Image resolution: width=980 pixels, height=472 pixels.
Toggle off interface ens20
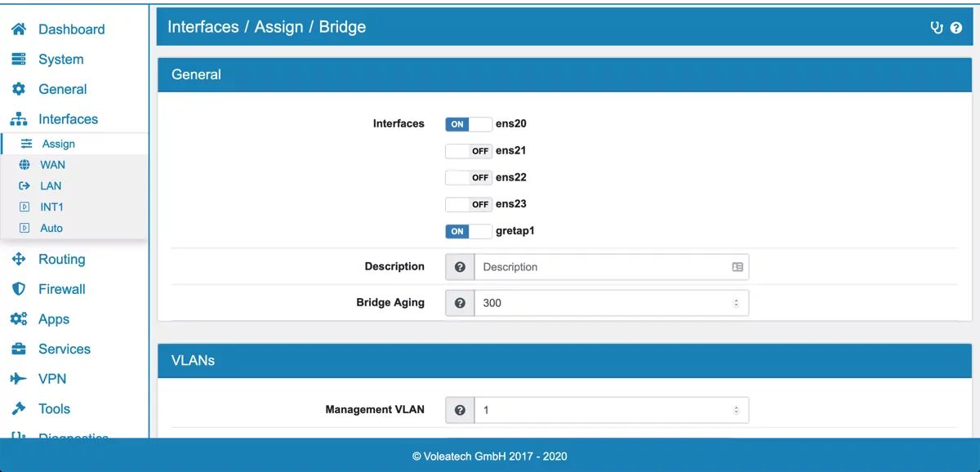[468, 124]
